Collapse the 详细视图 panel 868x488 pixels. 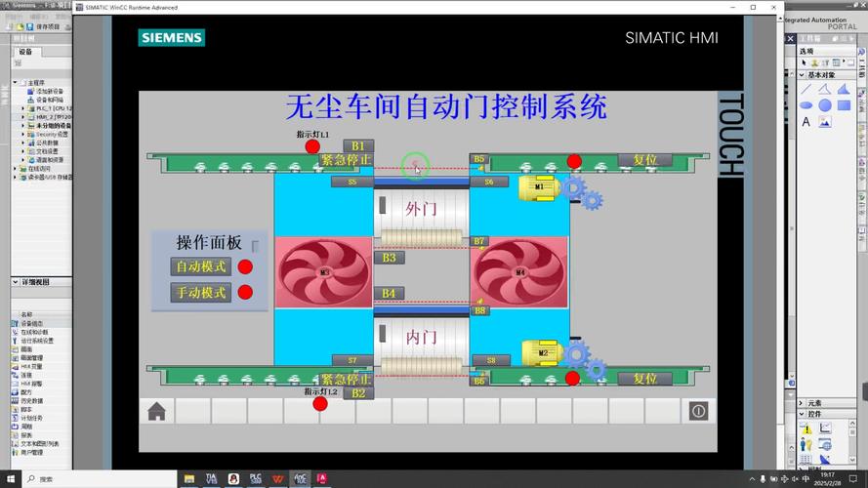tap(16, 282)
